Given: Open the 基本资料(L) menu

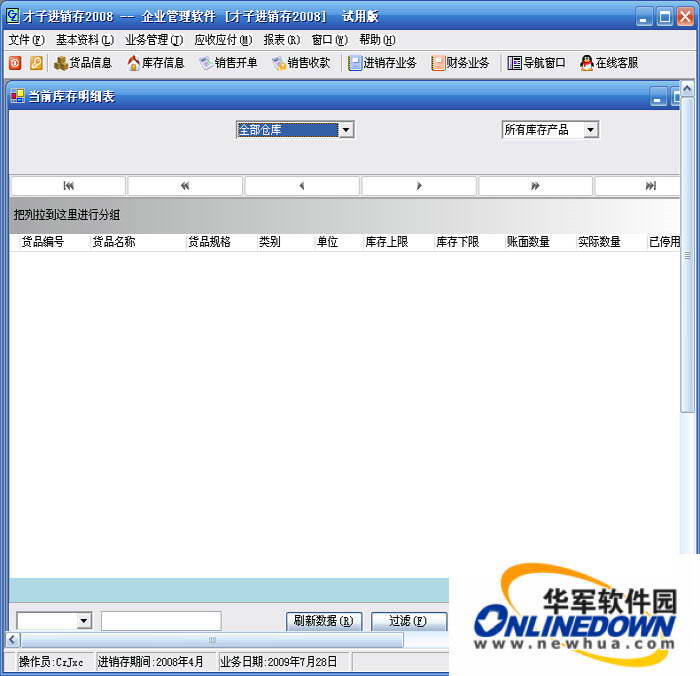Looking at the screenshot, I should pyautogui.click(x=85, y=40).
